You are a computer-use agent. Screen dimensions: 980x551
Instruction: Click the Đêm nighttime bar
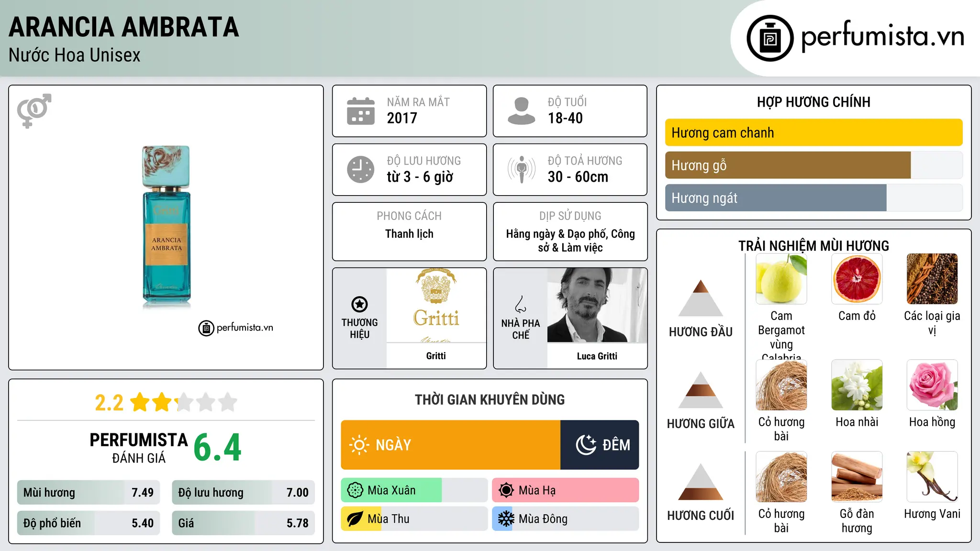point(600,445)
